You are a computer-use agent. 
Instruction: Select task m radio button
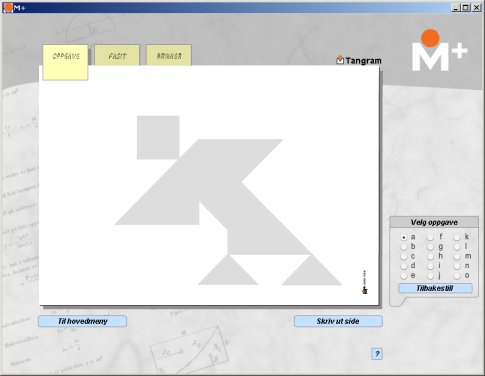click(457, 257)
